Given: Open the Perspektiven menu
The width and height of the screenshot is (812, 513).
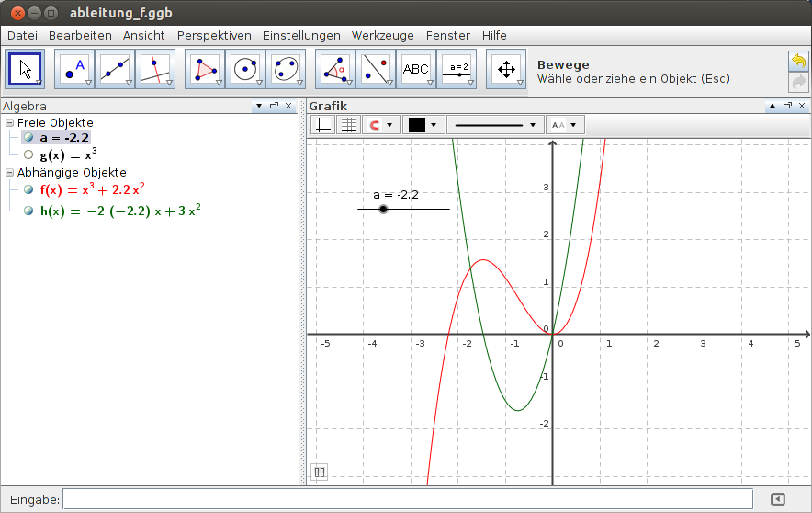Looking at the screenshot, I should click(214, 35).
